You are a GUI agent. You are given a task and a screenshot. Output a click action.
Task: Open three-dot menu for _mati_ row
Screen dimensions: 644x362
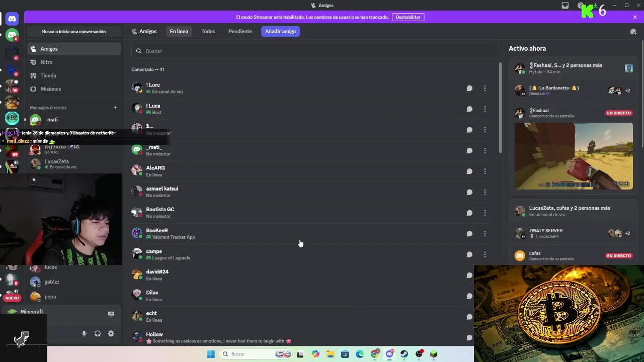click(x=485, y=151)
